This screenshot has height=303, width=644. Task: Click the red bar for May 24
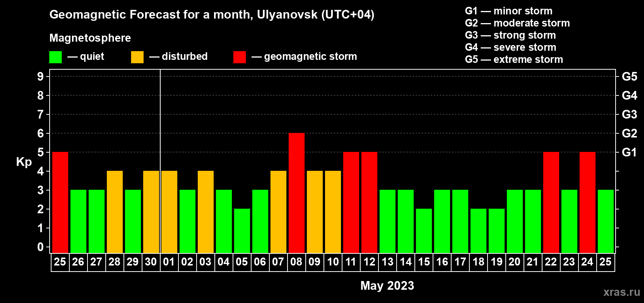click(x=588, y=203)
